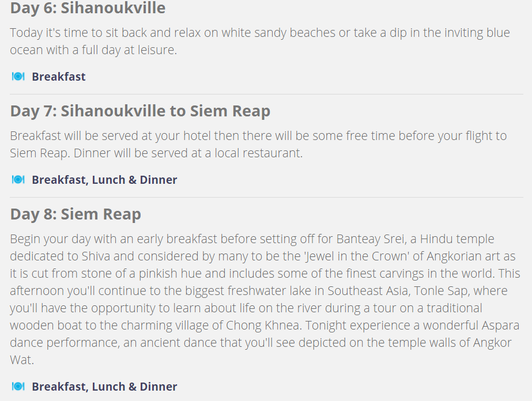532x401 pixels.
Task: Click the Day 7 flight to Siem Reap paragraph
Action: point(258,144)
